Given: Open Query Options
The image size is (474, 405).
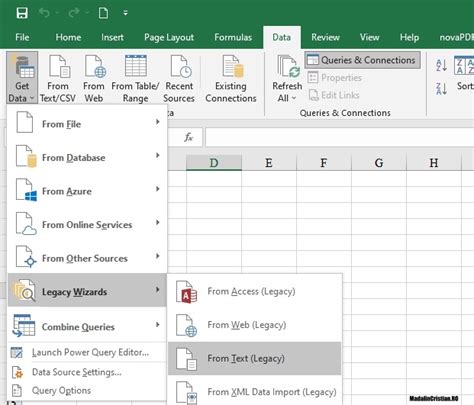Looking at the screenshot, I should 87,390.
